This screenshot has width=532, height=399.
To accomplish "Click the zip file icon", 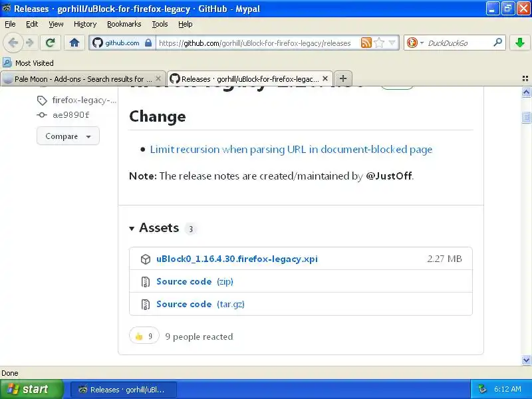I will tap(146, 281).
